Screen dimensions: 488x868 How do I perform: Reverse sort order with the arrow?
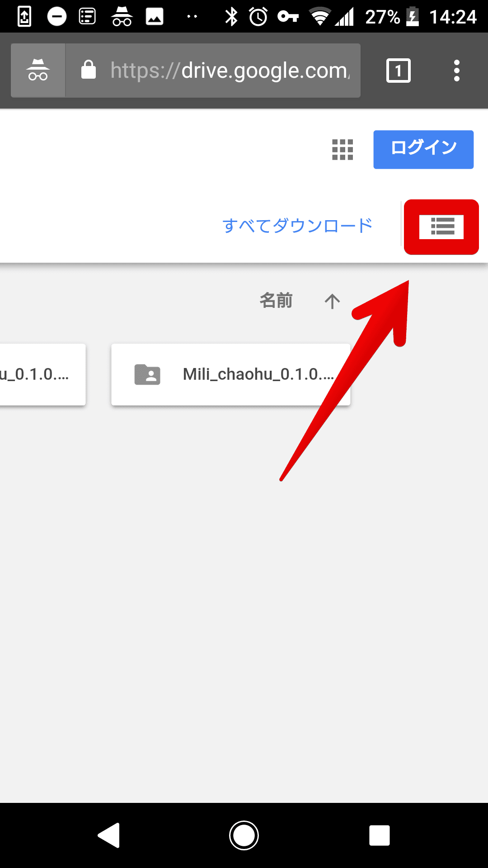332,301
